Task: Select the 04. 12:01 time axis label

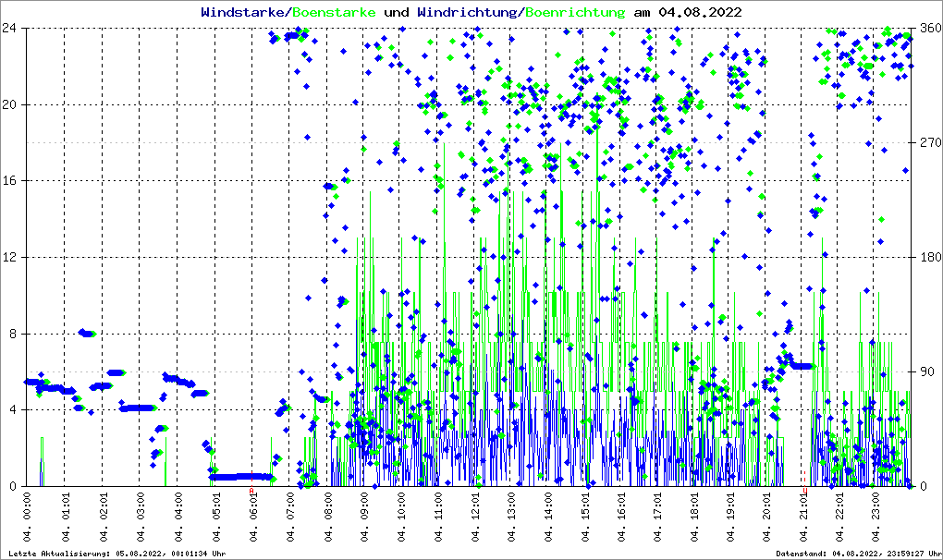Action: tap(475, 519)
